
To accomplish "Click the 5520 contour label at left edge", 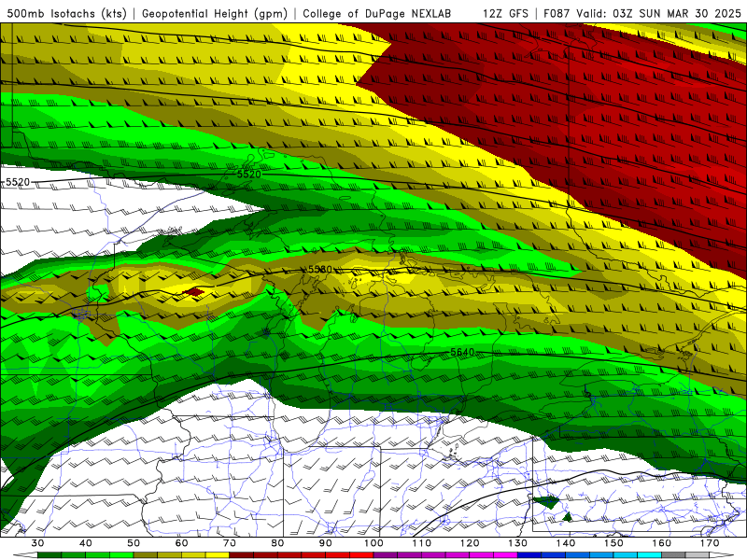I will click(18, 182).
